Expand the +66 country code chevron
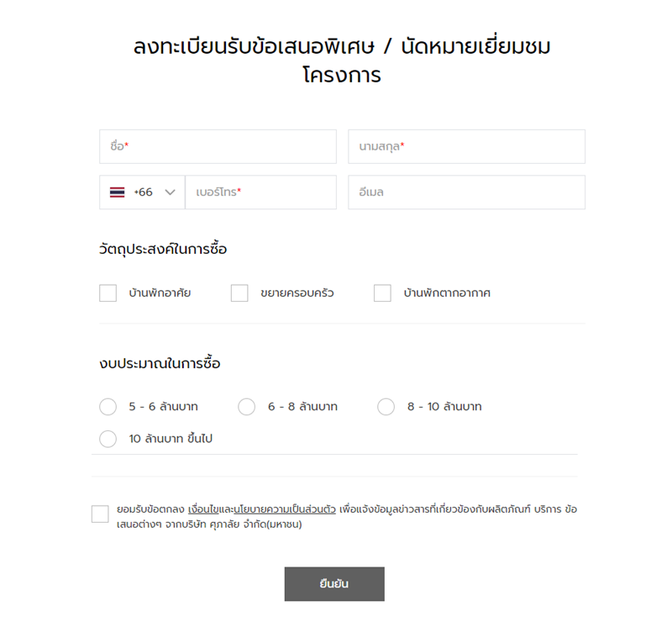Viewport: 672px width, 627px height. 171,192
